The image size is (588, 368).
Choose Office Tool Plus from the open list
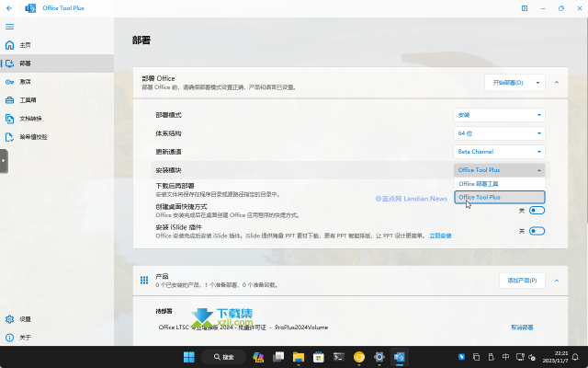pos(500,197)
